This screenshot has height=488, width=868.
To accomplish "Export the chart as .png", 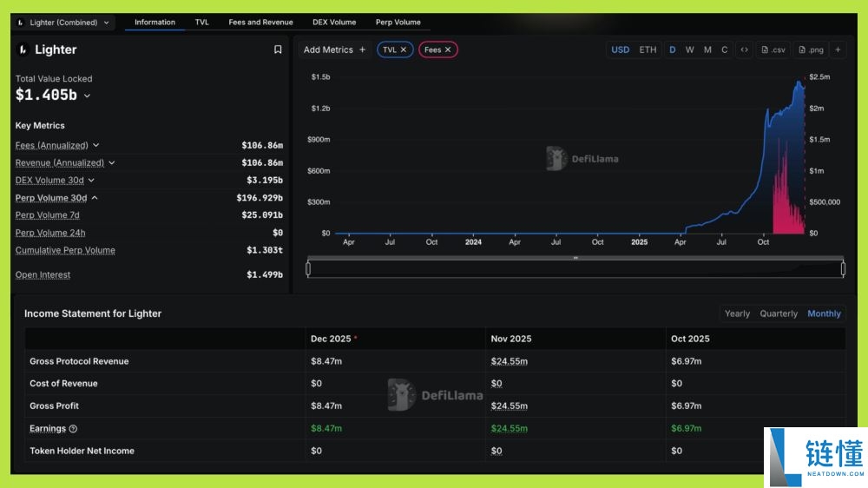I will pos(811,49).
